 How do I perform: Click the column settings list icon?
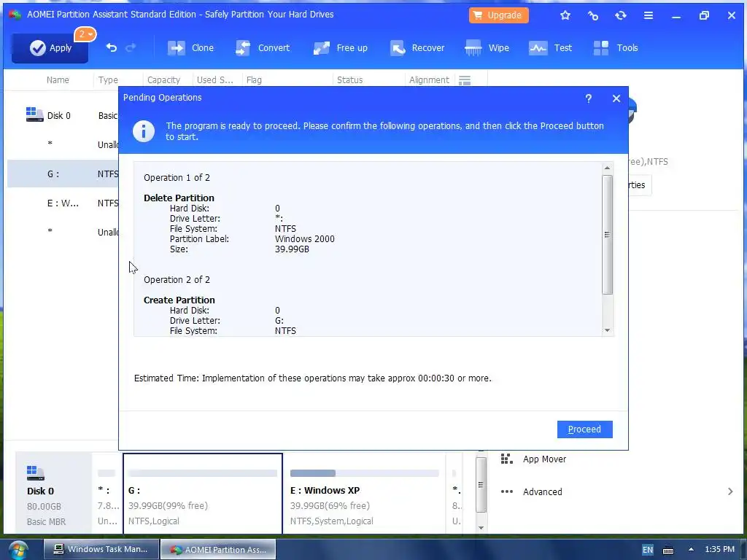(465, 80)
